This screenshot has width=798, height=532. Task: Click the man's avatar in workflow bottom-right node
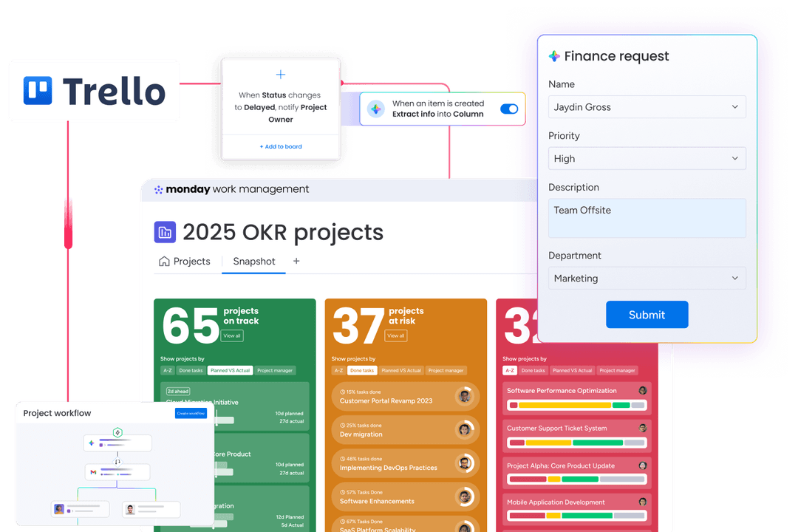pos(130,509)
